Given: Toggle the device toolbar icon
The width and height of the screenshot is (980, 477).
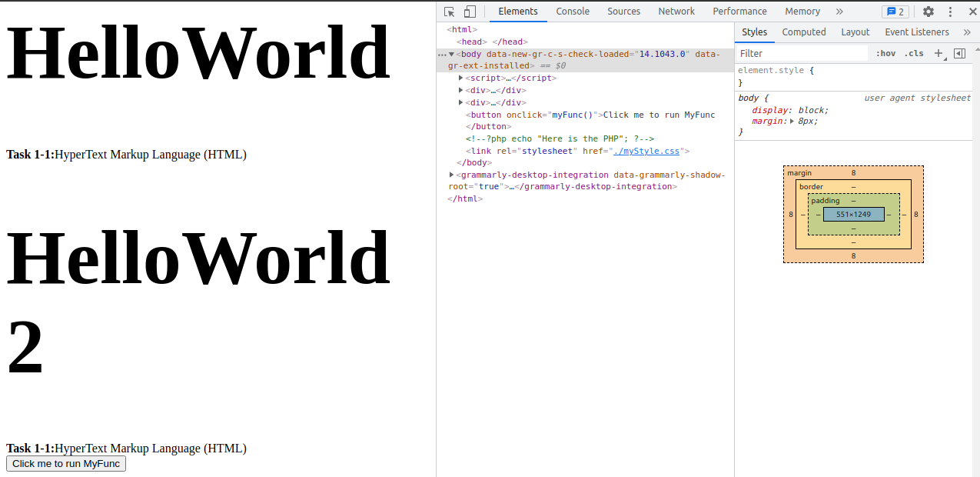Looking at the screenshot, I should (x=470, y=12).
